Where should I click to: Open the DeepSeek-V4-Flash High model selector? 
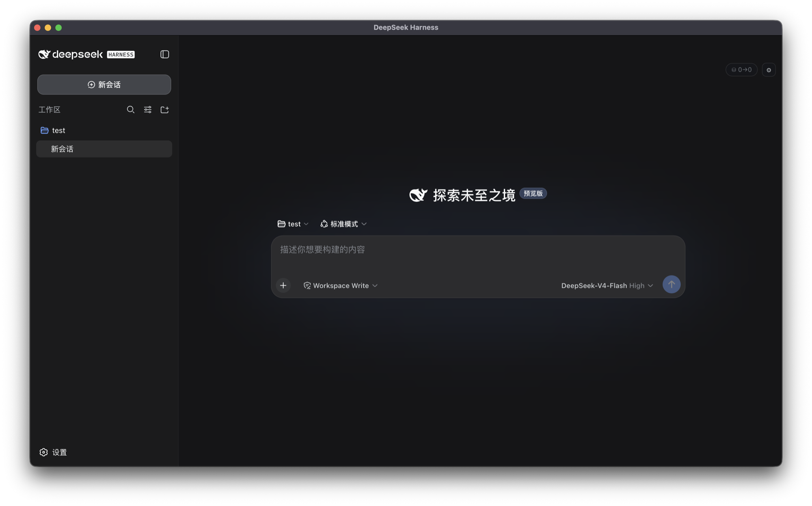tap(607, 285)
